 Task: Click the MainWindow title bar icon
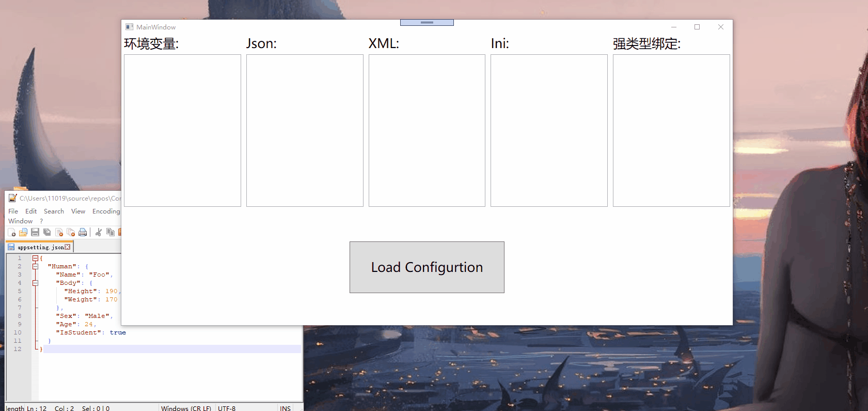tap(130, 27)
